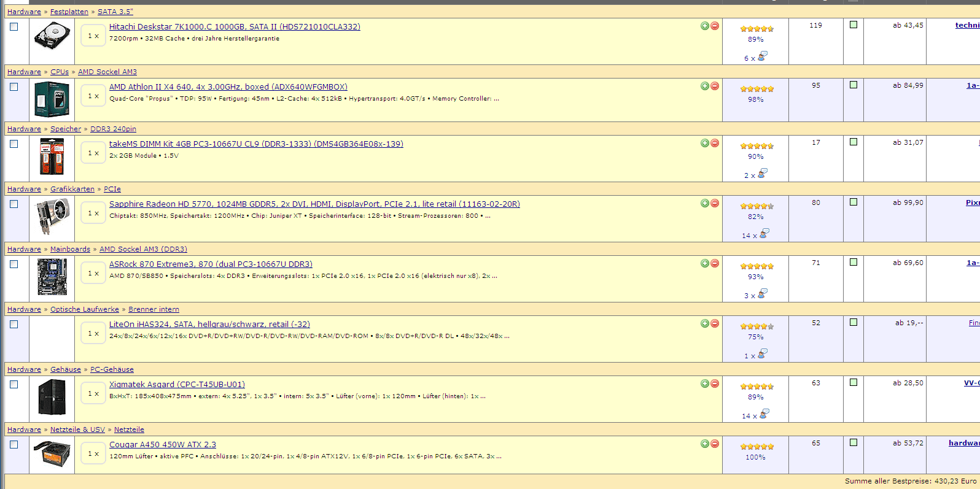This screenshot has height=489, width=980.
Task: Open the CPUs category breadcrumb
Action: [60, 72]
